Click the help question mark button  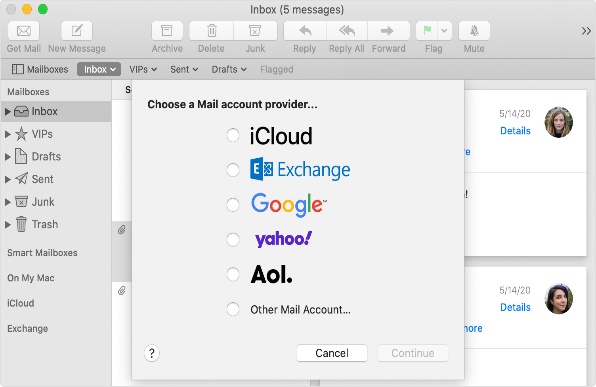pos(152,353)
